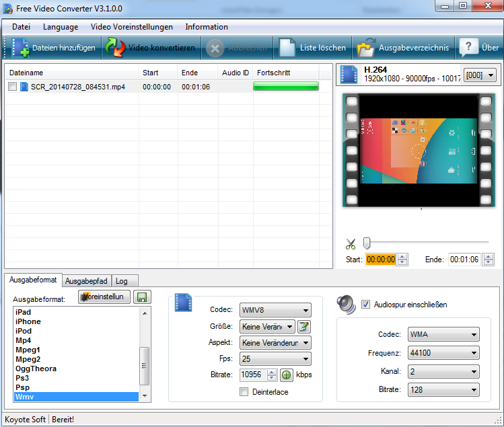This screenshot has width=504, height=427.
Task: Open Video Voreinstellungen menu
Action: [131, 27]
